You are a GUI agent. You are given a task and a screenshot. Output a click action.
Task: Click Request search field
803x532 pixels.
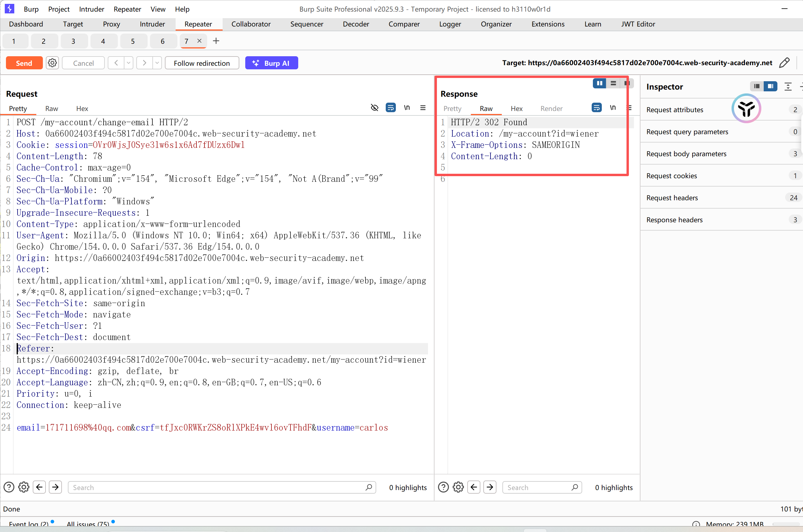[222, 488]
